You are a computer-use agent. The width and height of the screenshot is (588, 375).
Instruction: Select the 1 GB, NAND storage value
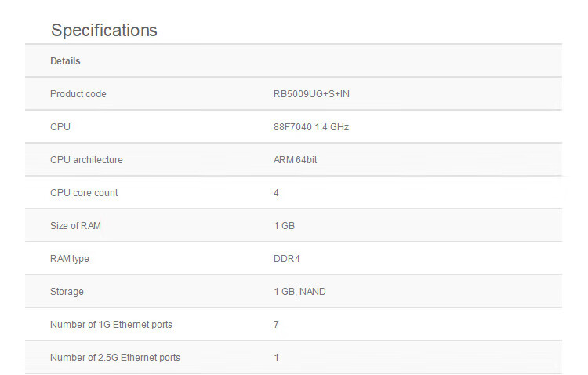tap(299, 292)
